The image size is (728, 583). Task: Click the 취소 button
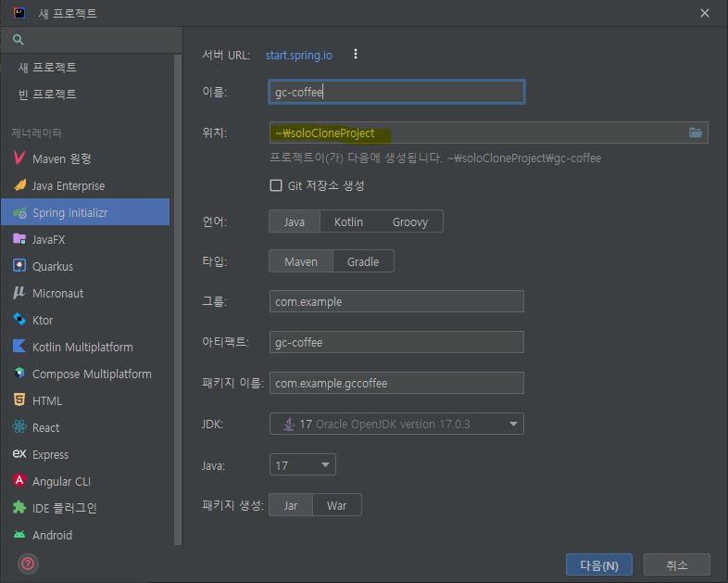click(x=676, y=564)
